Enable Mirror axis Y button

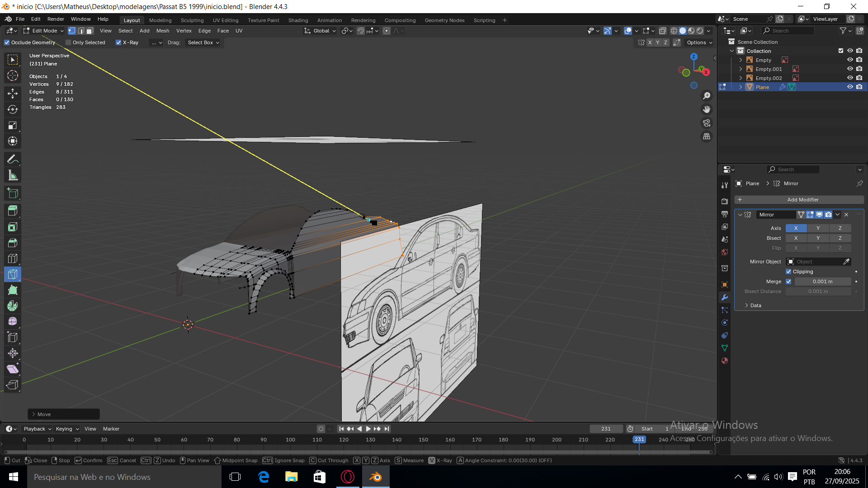tap(818, 228)
